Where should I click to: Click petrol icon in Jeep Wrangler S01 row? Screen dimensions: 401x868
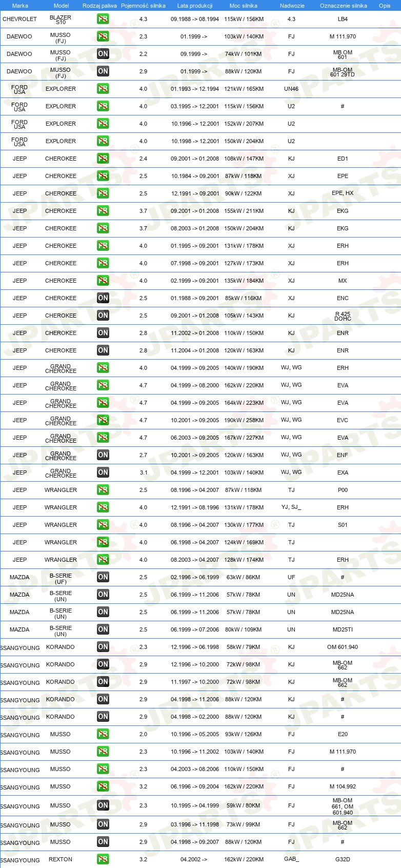[103, 525]
